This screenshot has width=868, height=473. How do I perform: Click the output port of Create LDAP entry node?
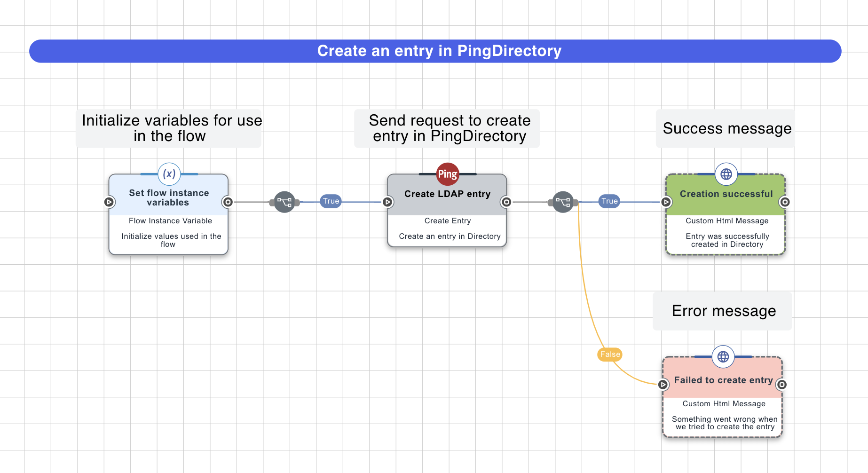[506, 202]
